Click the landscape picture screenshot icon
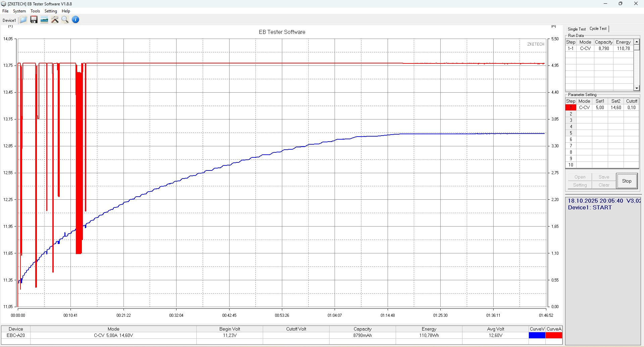644x347 pixels. (44, 20)
